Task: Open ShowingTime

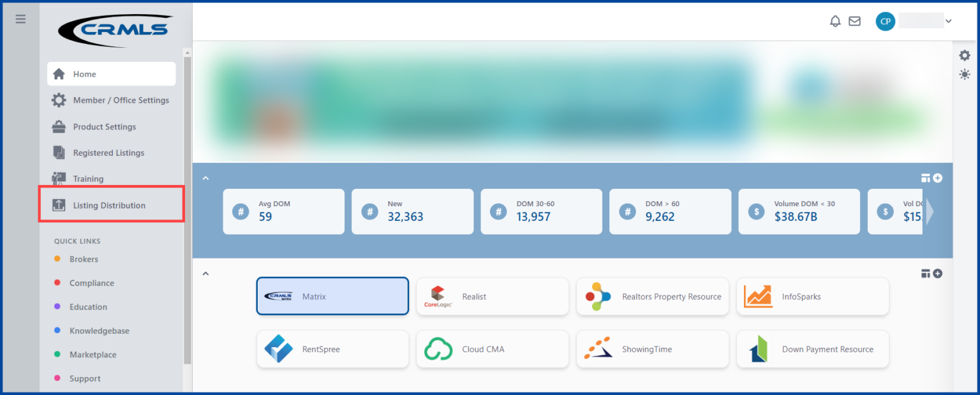Action: tap(652, 349)
